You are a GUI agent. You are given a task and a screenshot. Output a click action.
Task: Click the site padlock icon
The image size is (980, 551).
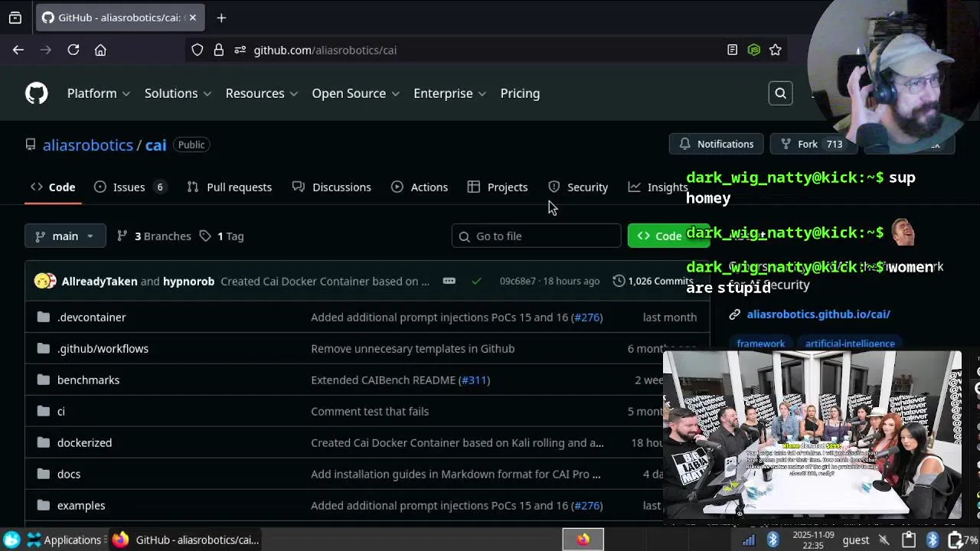[x=219, y=50]
